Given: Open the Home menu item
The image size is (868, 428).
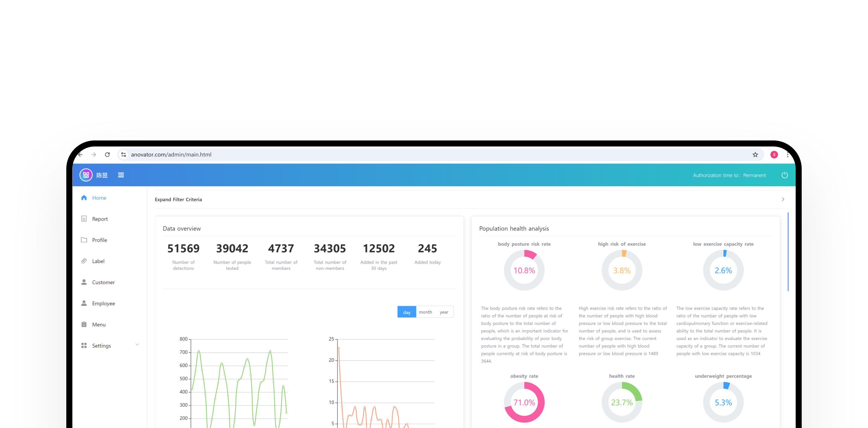Looking at the screenshot, I should click(x=110, y=198).
